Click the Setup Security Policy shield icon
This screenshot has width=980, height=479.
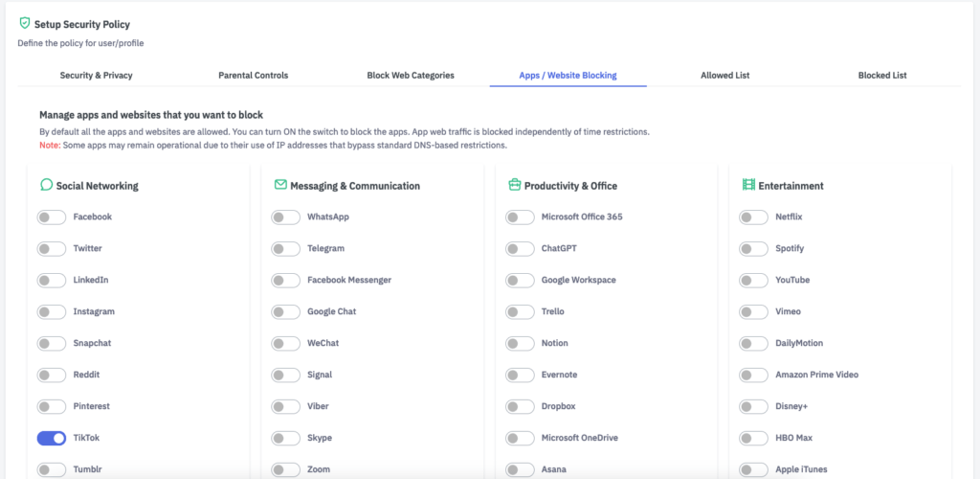coord(25,24)
